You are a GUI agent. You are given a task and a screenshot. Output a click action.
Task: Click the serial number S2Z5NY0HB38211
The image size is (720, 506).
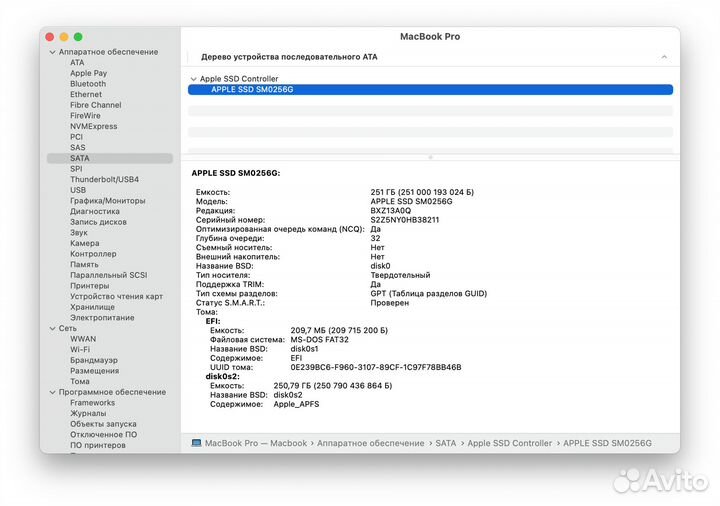tap(405, 220)
